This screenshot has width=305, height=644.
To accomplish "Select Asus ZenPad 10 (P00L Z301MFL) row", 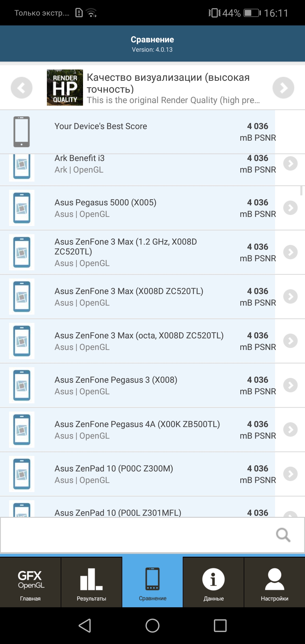I will click(152, 507).
